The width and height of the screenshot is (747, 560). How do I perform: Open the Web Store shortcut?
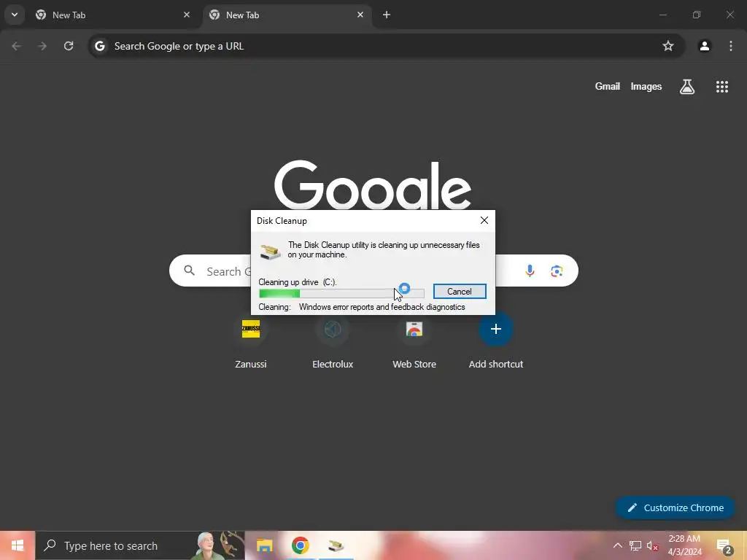point(414,342)
